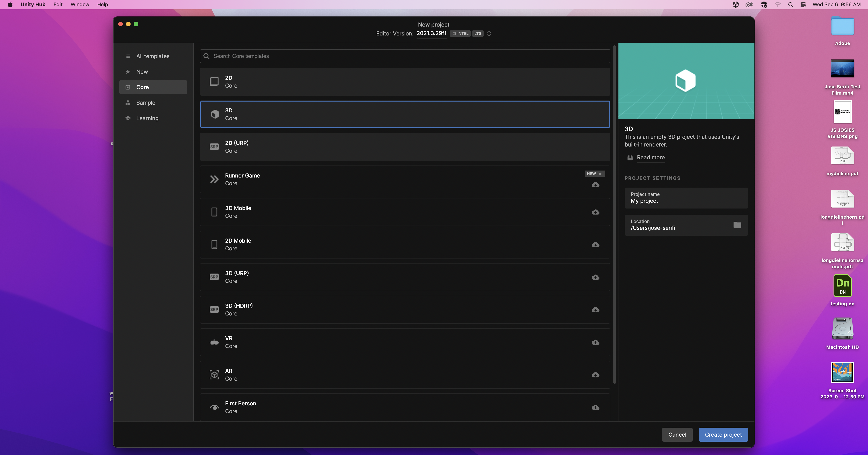Image resolution: width=868 pixels, height=455 pixels.
Task: Click the 3D template cube icon
Action: pos(215,114)
